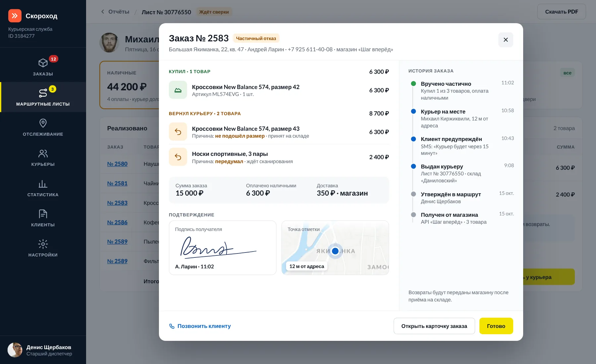Navigate to Отчёты breadcrumb
Image resolution: width=596 pixels, height=364 pixels.
tap(119, 12)
